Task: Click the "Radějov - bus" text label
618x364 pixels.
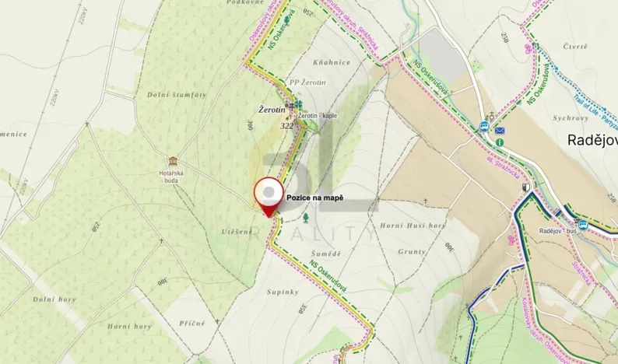Action: 558,231
